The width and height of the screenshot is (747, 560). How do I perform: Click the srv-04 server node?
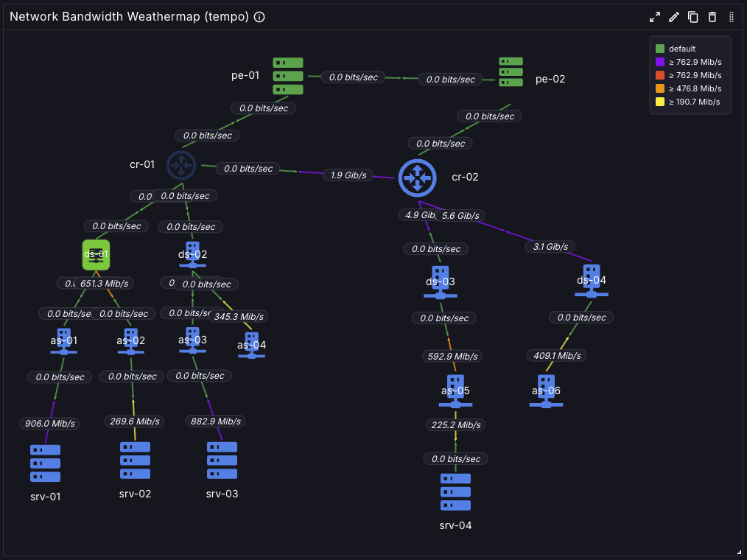tap(455, 492)
